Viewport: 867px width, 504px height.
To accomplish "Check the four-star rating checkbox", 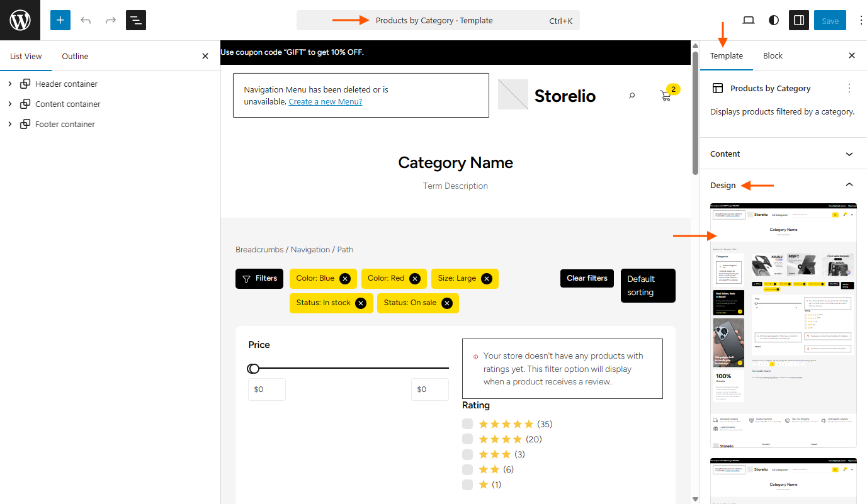I will click(467, 439).
